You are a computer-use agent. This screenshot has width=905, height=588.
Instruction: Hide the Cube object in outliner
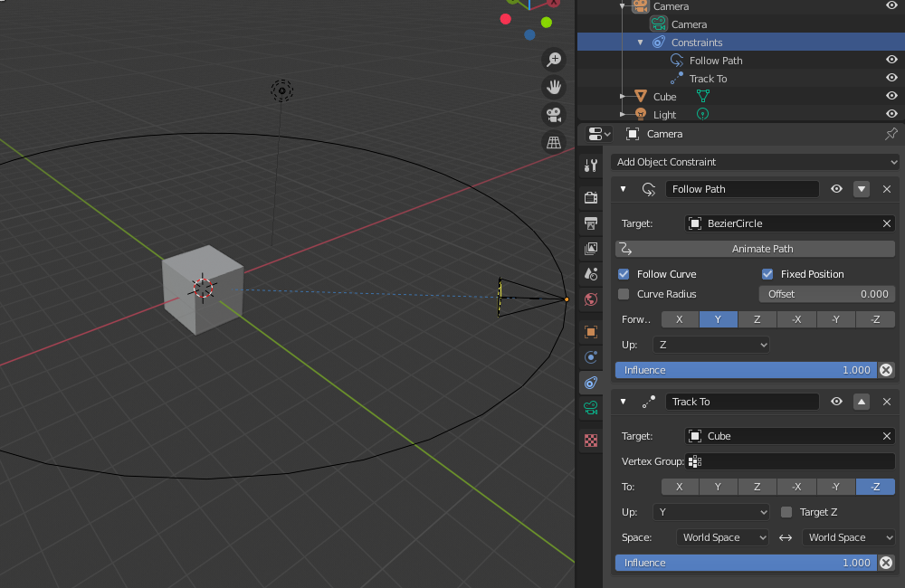pyautogui.click(x=891, y=96)
